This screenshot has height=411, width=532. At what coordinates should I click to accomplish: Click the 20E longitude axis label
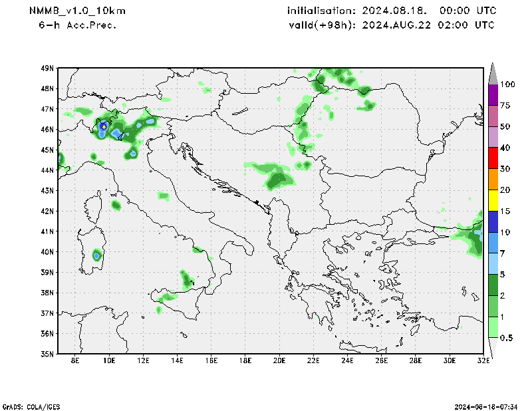coord(279,361)
